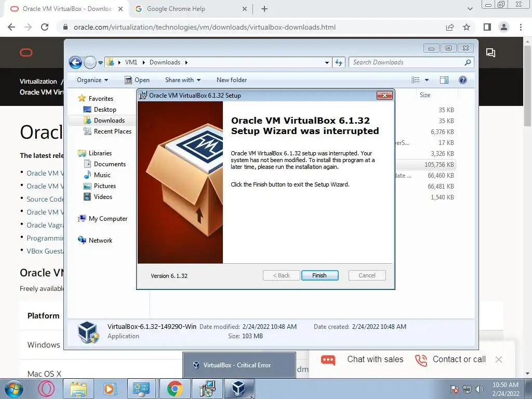Go back in Explorer with blue arrow
532x399 pixels.
pyautogui.click(x=75, y=62)
